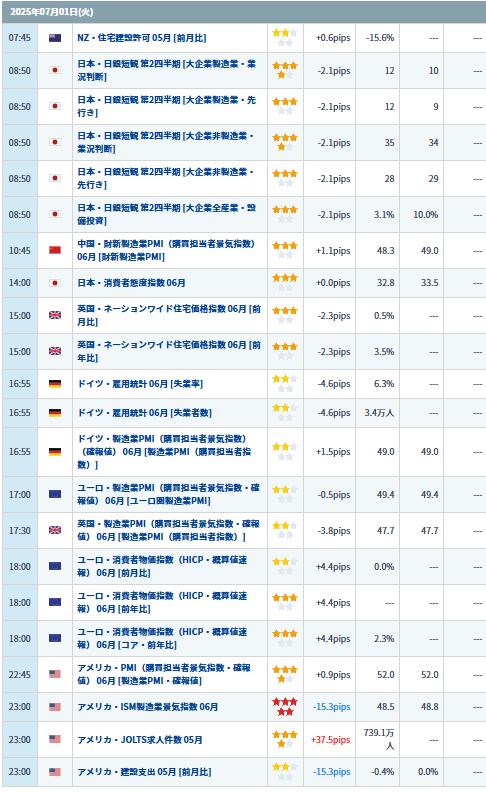
Task: Open アメリカ・JOLTS求人件数 05月 link
Action: pyautogui.click(x=140, y=739)
